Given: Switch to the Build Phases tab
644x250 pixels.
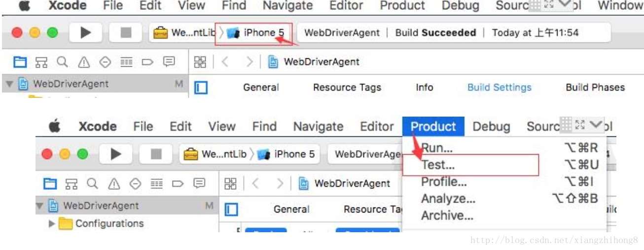Looking at the screenshot, I should 595,87.
